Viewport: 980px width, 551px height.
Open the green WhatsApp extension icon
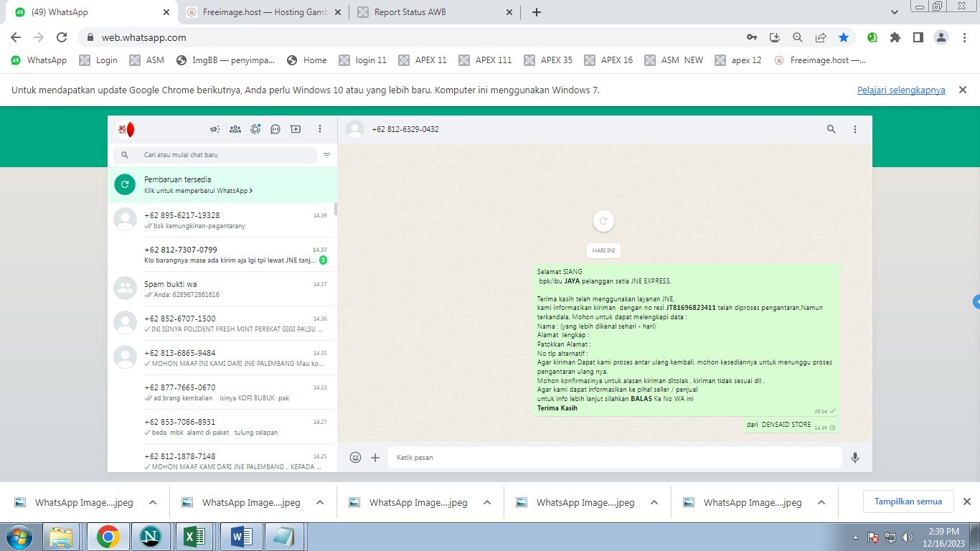[x=872, y=37]
